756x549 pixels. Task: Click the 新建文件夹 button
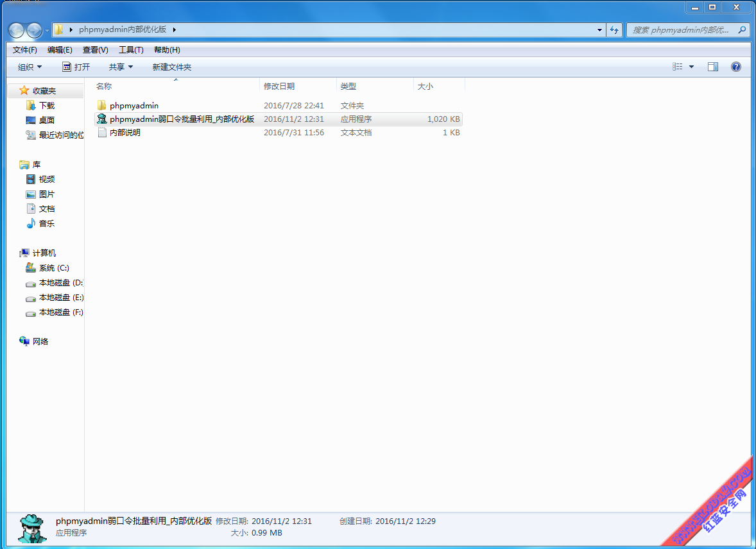tap(171, 67)
